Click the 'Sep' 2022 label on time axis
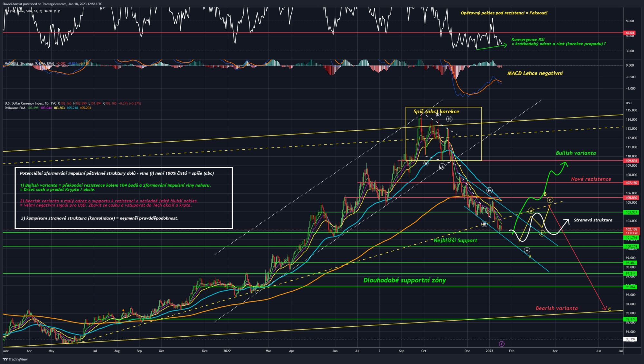Screen dimensions: 644x364 click(x=401, y=351)
